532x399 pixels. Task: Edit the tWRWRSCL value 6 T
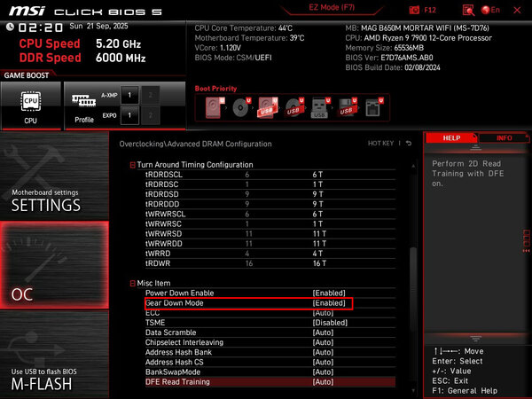(x=317, y=214)
